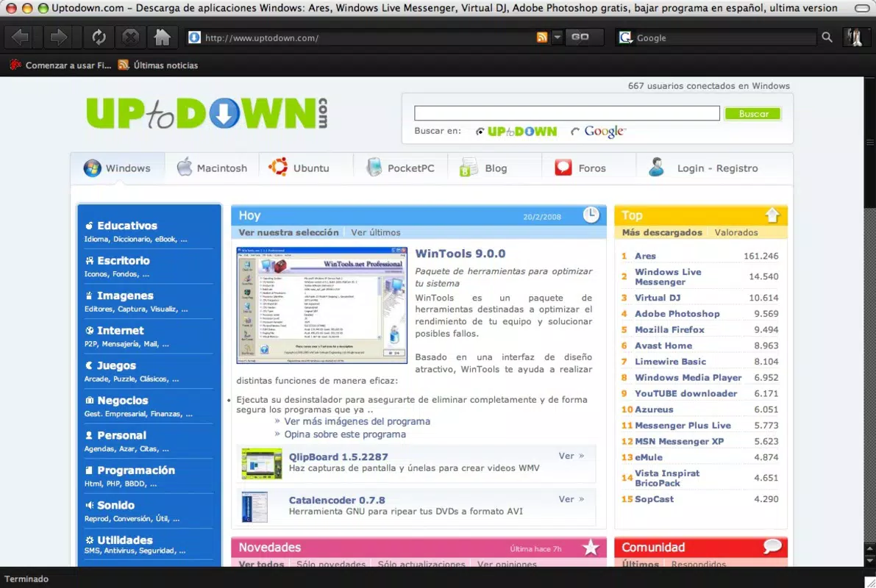Image resolution: width=876 pixels, height=588 pixels.
Task: Click the Blog icon in navigation
Action: click(469, 168)
